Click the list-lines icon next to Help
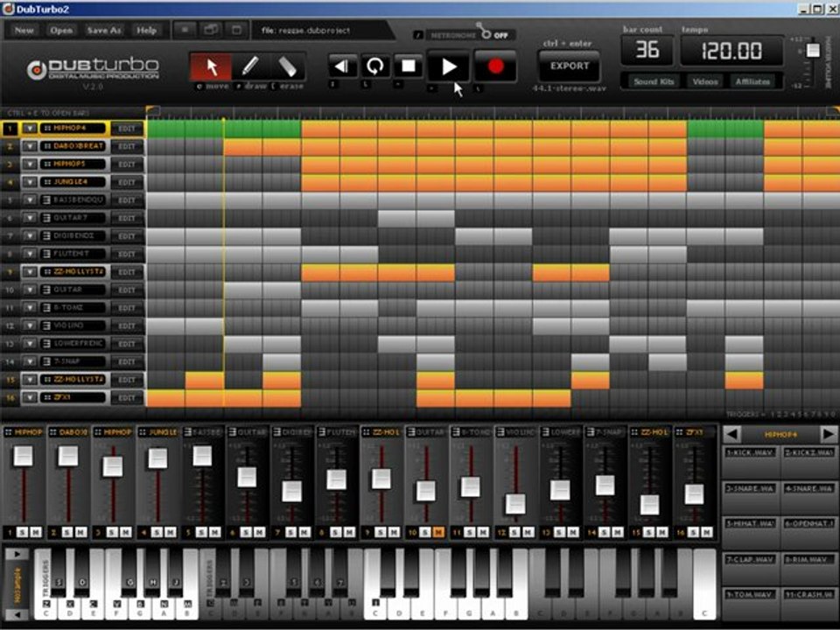 (185, 30)
